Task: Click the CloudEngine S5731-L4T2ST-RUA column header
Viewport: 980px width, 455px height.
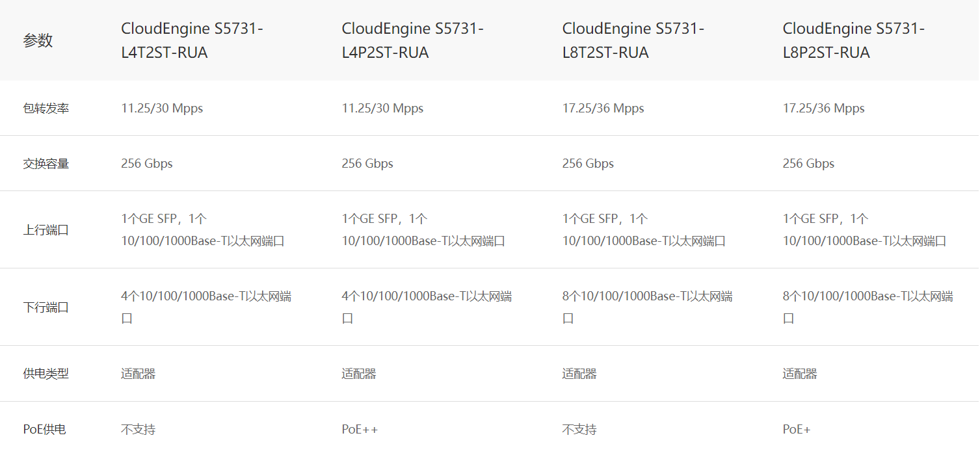Action: [x=192, y=40]
